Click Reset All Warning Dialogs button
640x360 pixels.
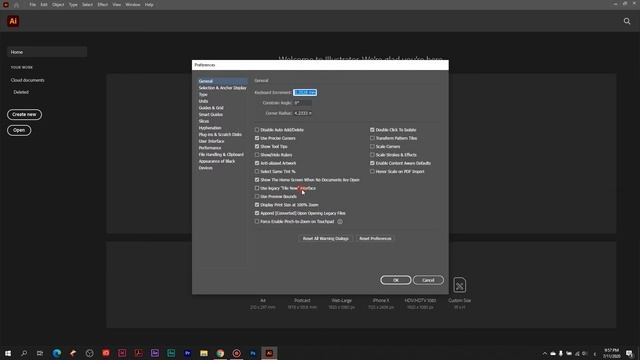click(325, 238)
